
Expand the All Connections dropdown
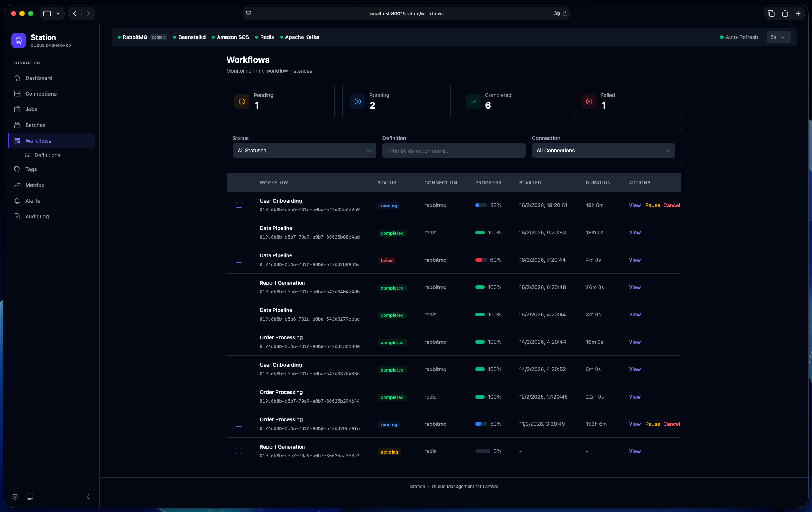(603, 151)
